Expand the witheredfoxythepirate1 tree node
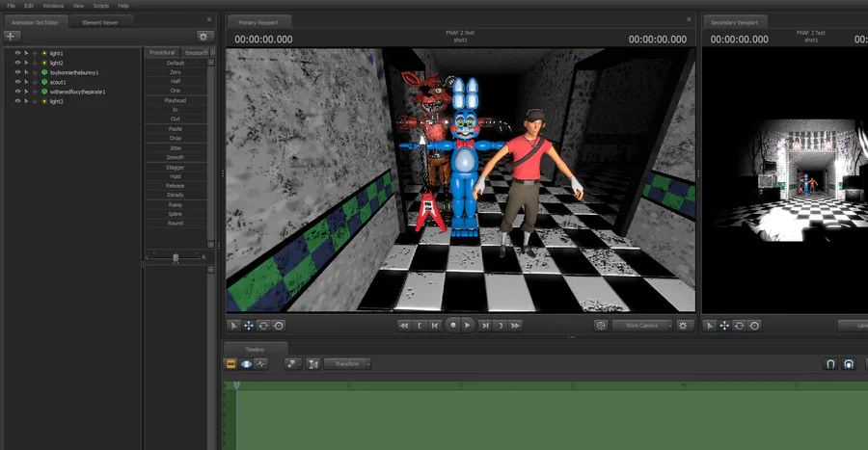Viewport: 868px width, 450px height. click(35, 92)
